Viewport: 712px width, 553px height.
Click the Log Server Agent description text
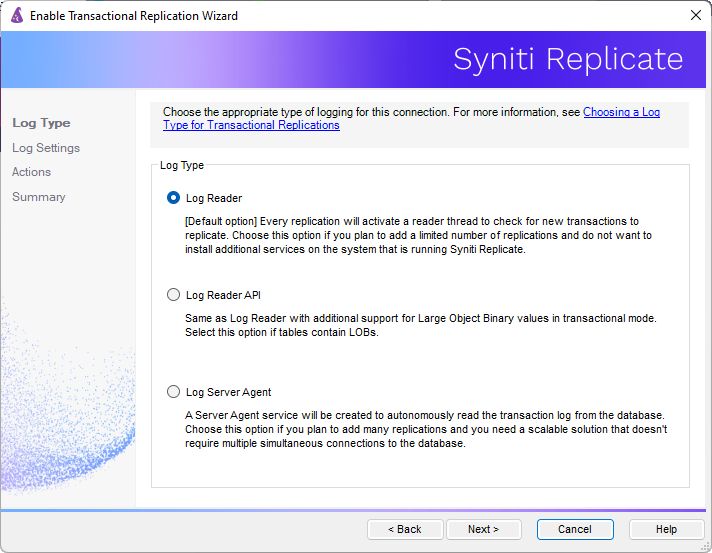pos(426,429)
